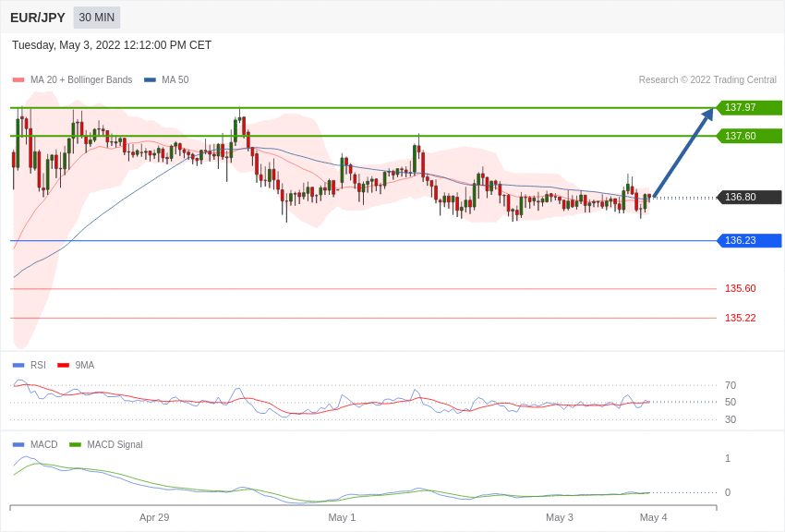
Task: Click the 'MA 20 + Bollinger Bands' legend label
Action: tap(81, 79)
